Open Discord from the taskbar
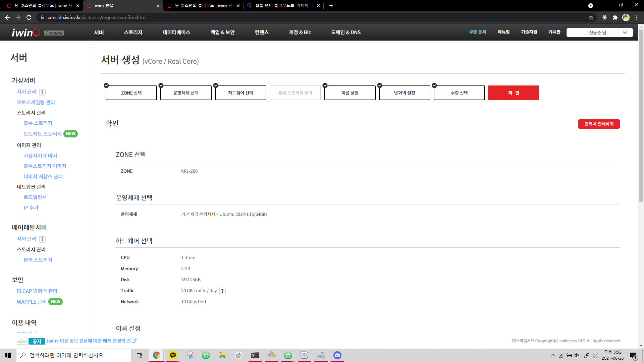Viewport: 644px width, 362px height. point(337,355)
